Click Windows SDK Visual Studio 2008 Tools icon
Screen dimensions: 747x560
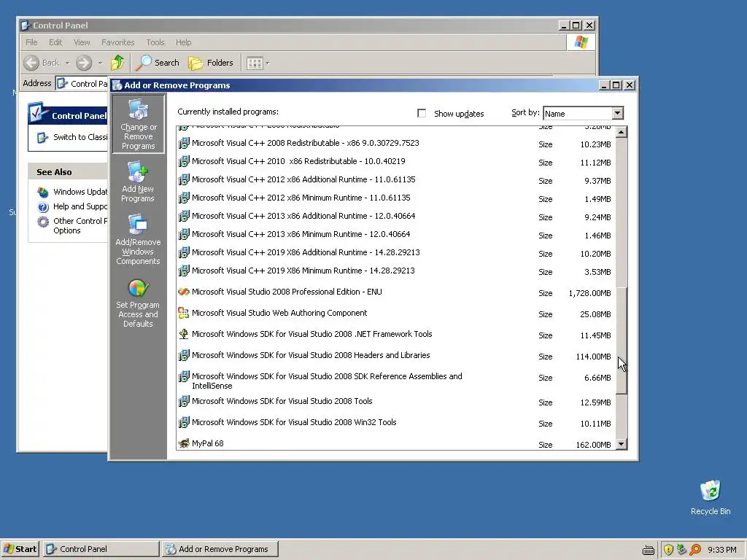(x=183, y=402)
